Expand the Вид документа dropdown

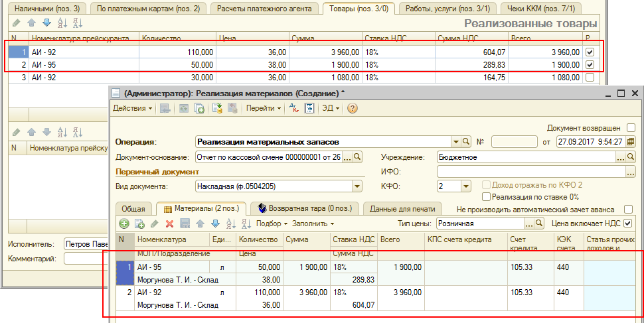pos(357,187)
